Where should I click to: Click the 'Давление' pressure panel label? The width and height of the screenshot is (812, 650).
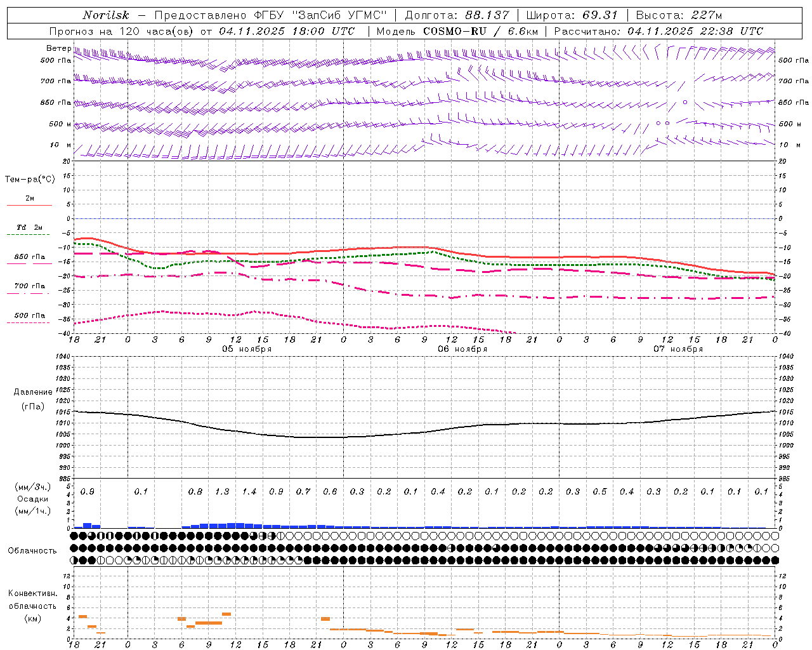pos(33,392)
